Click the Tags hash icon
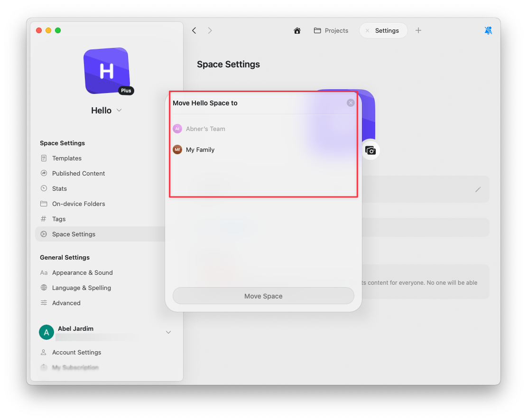Image resolution: width=527 pixels, height=420 pixels. pos(44,219)
